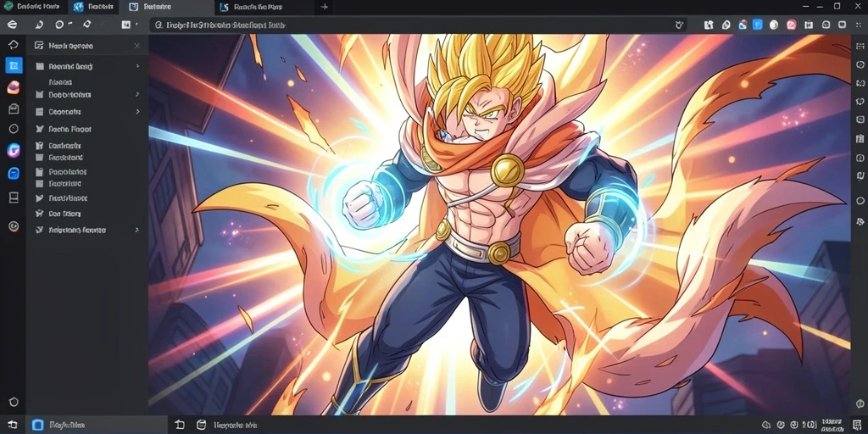
Task: Open the blue rounded-square app in the left sidebar
Action: coord(14,174)
